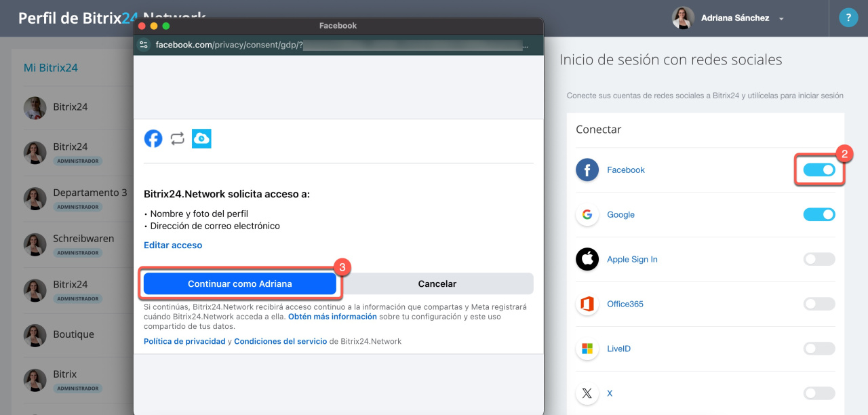Open the Obtén más información link

pos(332,317)
